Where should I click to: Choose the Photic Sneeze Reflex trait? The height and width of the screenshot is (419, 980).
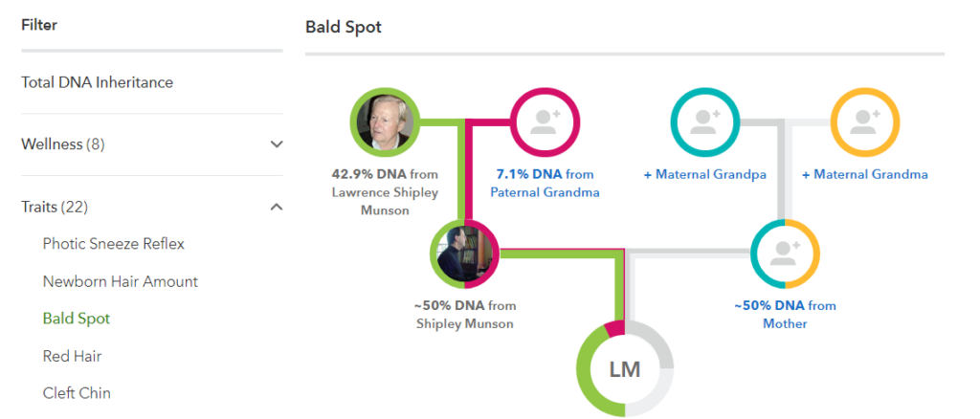pyautogui.click(x=114, y=244)
